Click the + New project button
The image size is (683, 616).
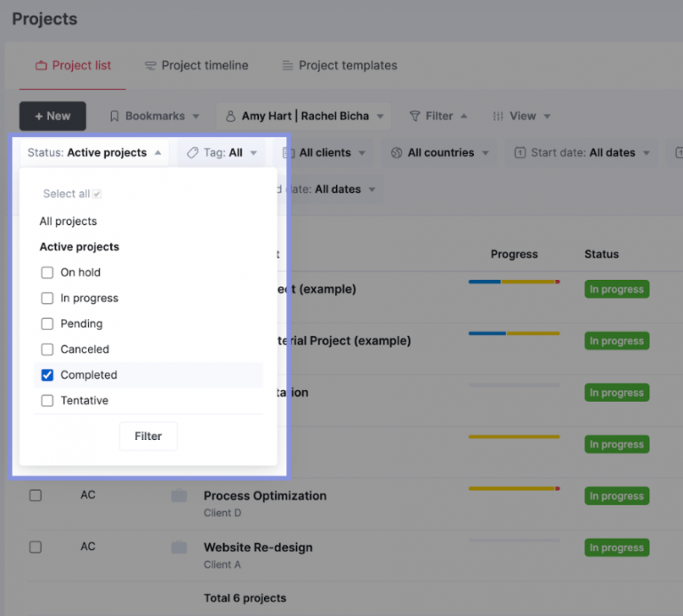coord(52,116)
